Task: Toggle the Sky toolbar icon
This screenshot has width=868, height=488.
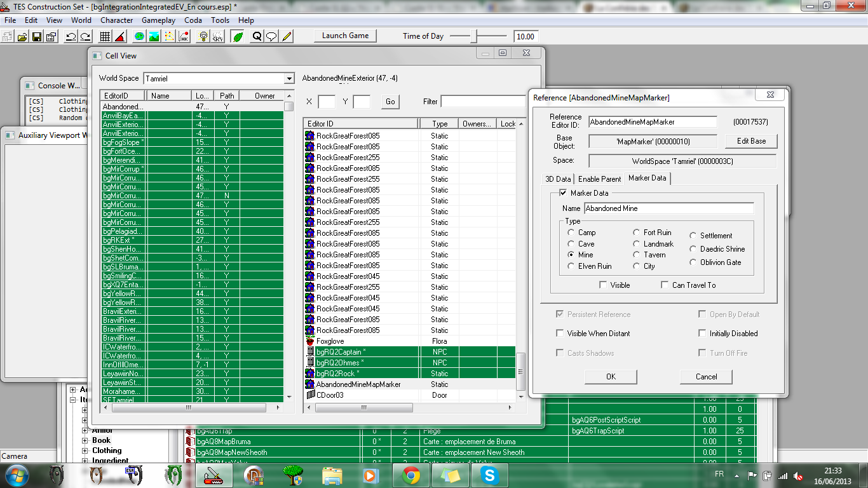Action: point(217,36)
